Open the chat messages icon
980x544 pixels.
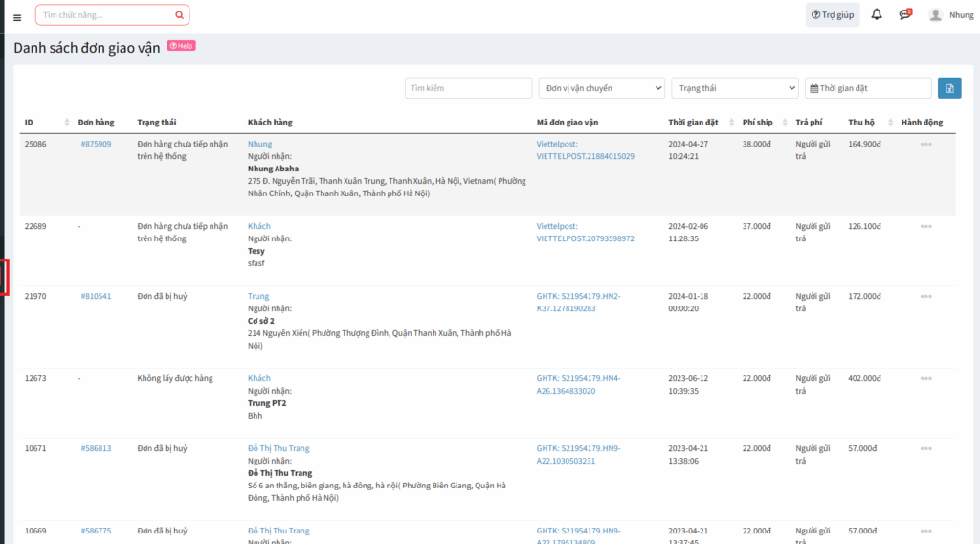click(904, 14)
